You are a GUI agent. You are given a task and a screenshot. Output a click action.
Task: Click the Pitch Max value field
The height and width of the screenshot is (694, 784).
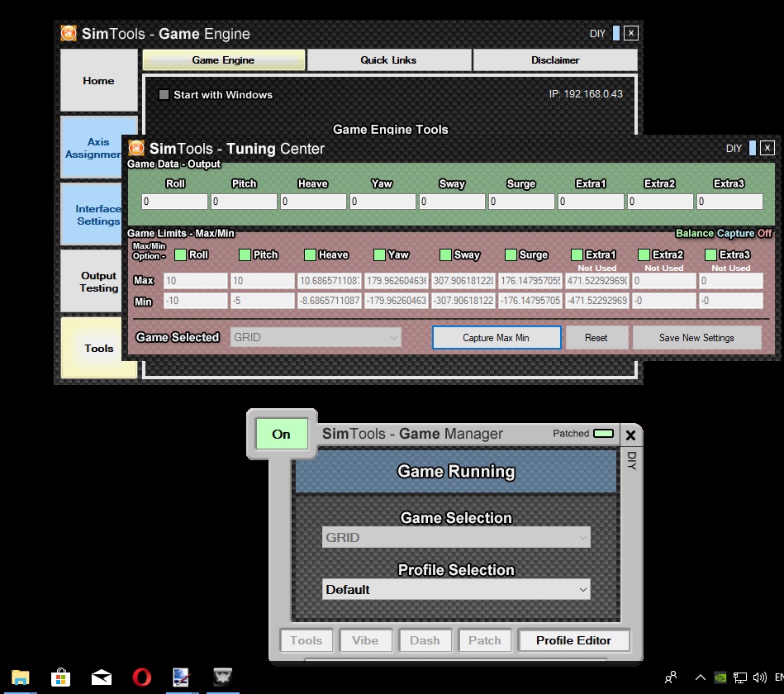click(261, 282)
